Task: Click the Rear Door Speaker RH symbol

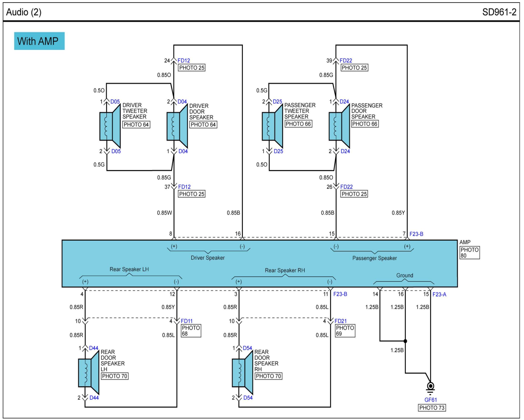Action: [x=243, y=373]
